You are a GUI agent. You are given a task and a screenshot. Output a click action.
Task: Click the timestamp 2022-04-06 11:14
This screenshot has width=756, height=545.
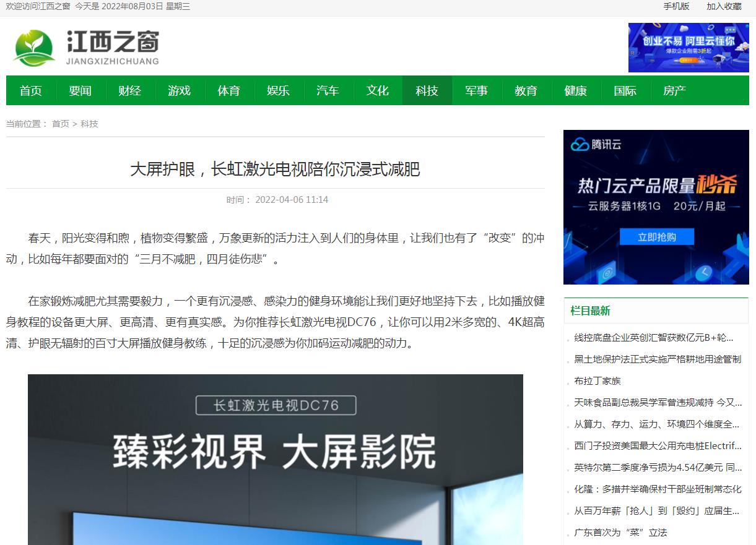pyautogui.click(x=292, y=200)
